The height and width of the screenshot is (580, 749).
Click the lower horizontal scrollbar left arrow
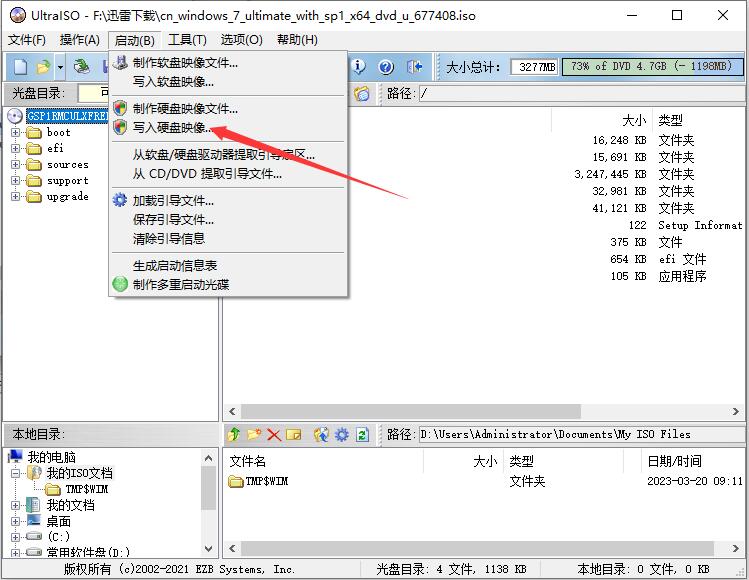pos(232,548)
